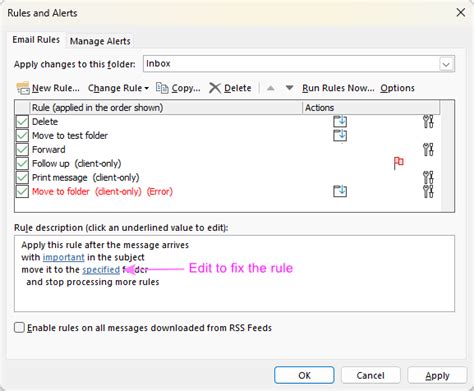The image size is (474, 391).
Task: Click the tools icon on the Forward rule
Action: 428,149
